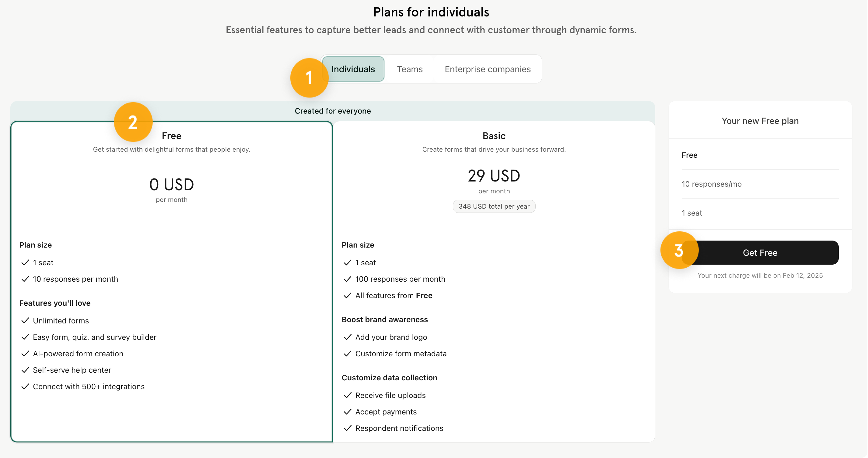Click the checkmark by AI-powered form creation

(x=25, y=354)
